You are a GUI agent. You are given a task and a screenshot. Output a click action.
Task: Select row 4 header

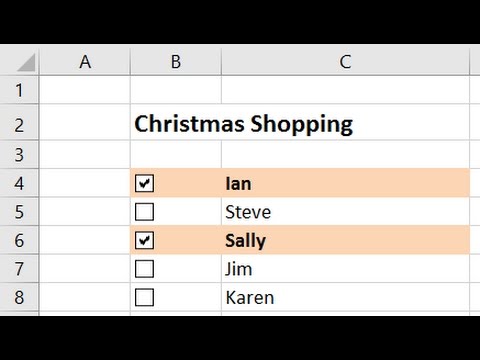coord(19,183)
